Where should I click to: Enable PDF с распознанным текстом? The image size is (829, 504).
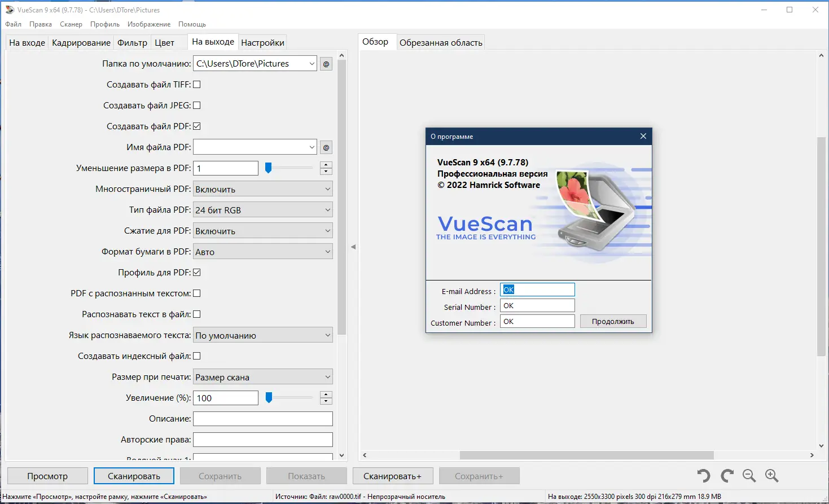[196, 293]
